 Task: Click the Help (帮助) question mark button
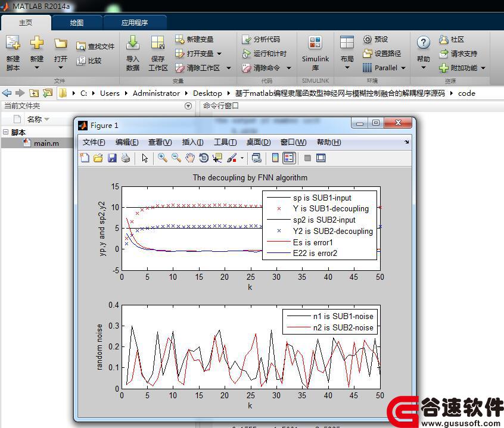tap(424, 42)
